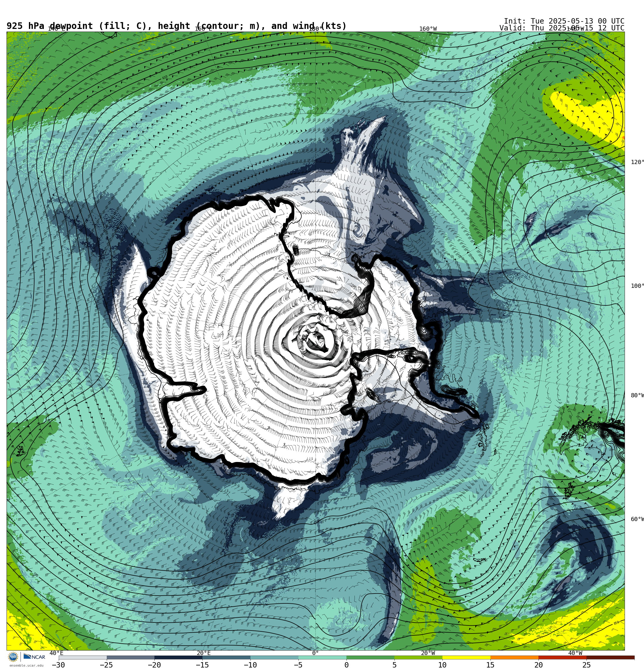Select the light aqua -5 to 0 swatch

[x=323, y=657]
